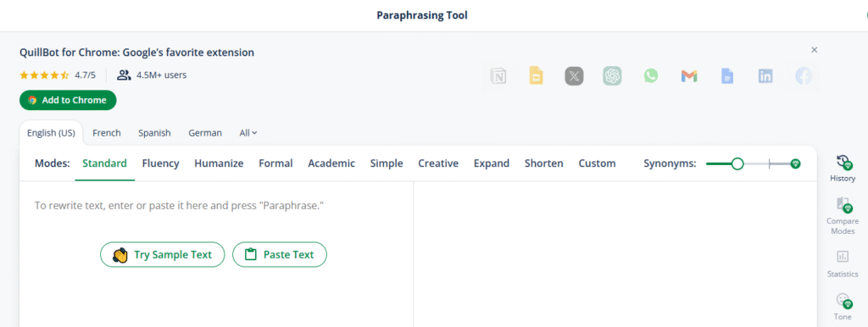Switch to the French language tab
Image resolution: width=868 pixels, height=327 pixels.
click(x=107, y=133)
